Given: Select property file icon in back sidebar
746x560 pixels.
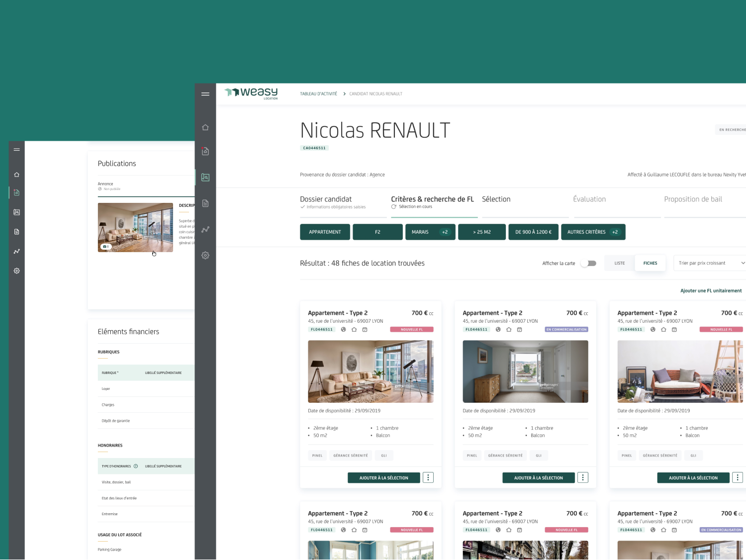Looking at the screenshot, I should click(16, 192).
